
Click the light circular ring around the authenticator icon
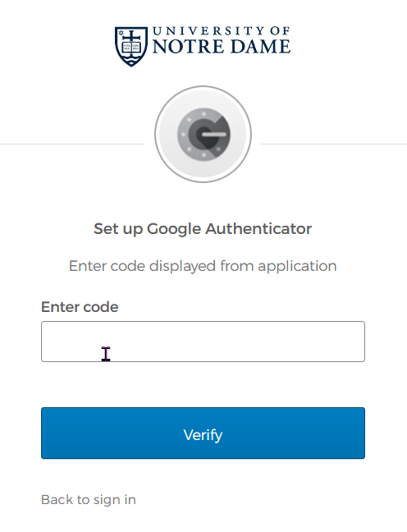pos(203,134)
